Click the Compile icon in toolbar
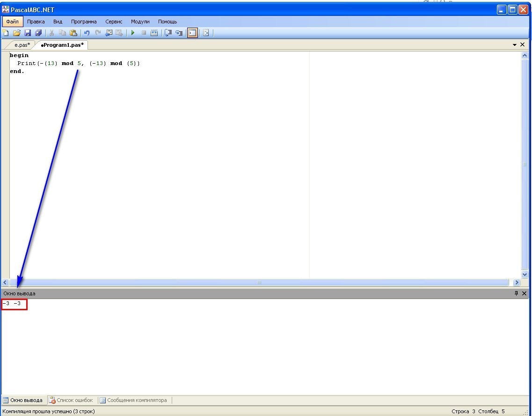 [154, 33]
